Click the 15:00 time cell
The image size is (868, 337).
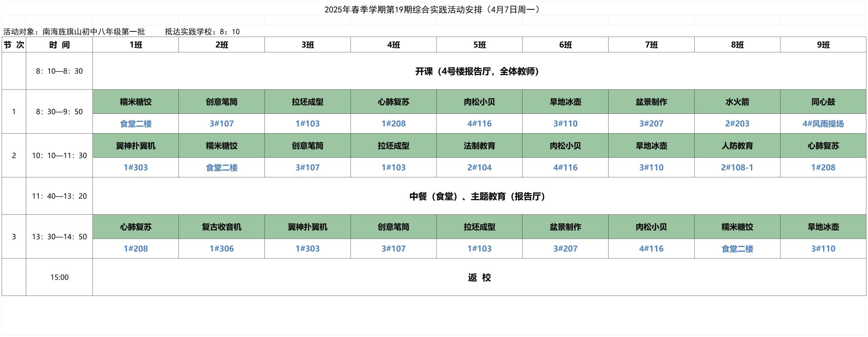(x=59, y=277)
